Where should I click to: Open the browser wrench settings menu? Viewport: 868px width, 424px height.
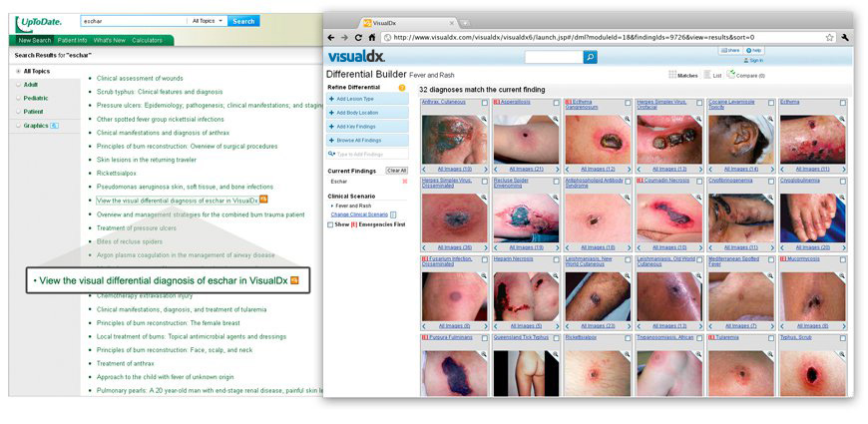pos(844,37)
